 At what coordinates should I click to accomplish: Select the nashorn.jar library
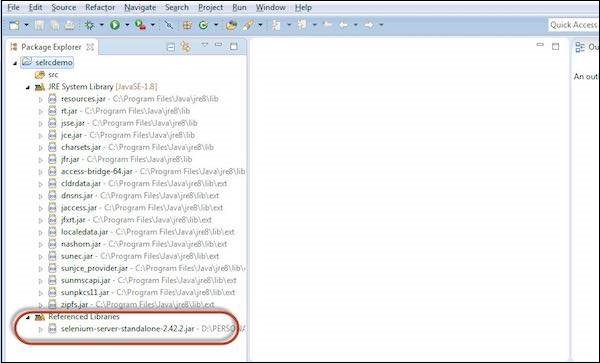[81, 244]
